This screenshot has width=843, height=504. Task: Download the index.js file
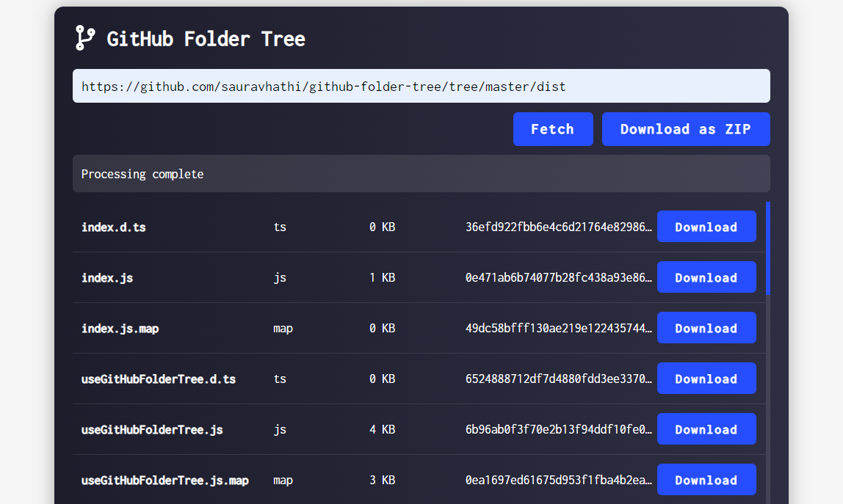tap(706, 277)
